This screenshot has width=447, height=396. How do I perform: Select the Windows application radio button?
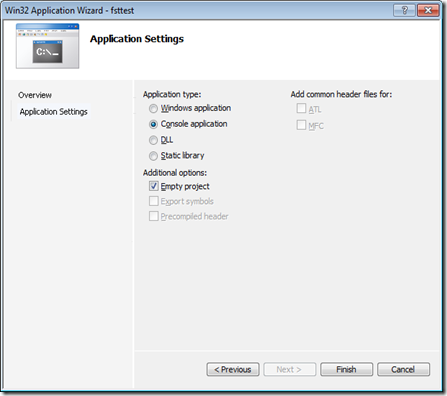(x=153, y=109)
